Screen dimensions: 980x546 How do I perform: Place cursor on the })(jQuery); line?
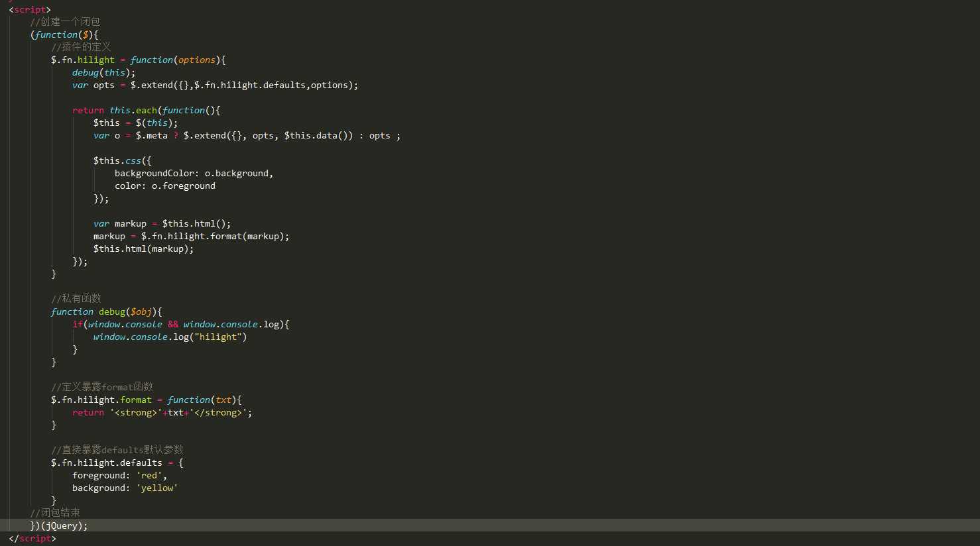pyautogui.click(x=59, y=525)
